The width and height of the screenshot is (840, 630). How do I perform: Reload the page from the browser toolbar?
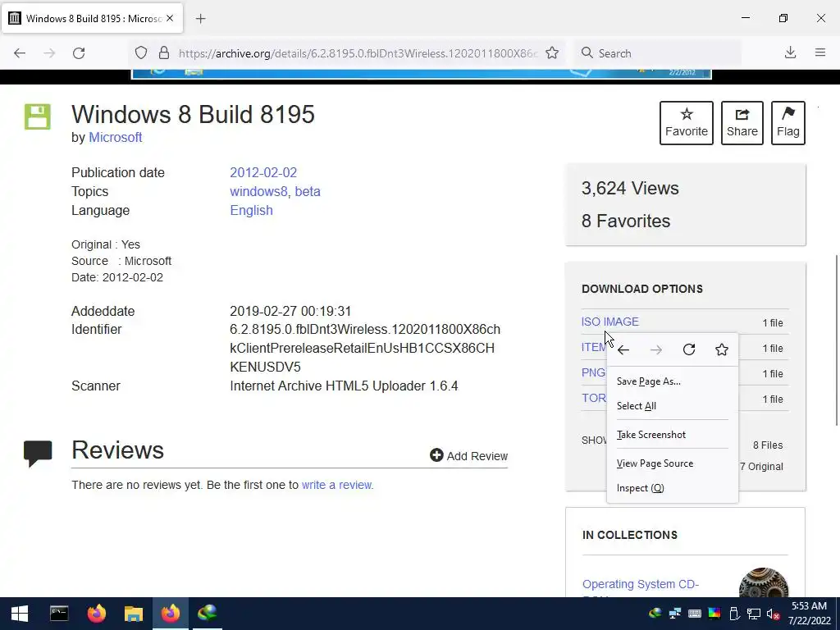[x=79, y=53]
